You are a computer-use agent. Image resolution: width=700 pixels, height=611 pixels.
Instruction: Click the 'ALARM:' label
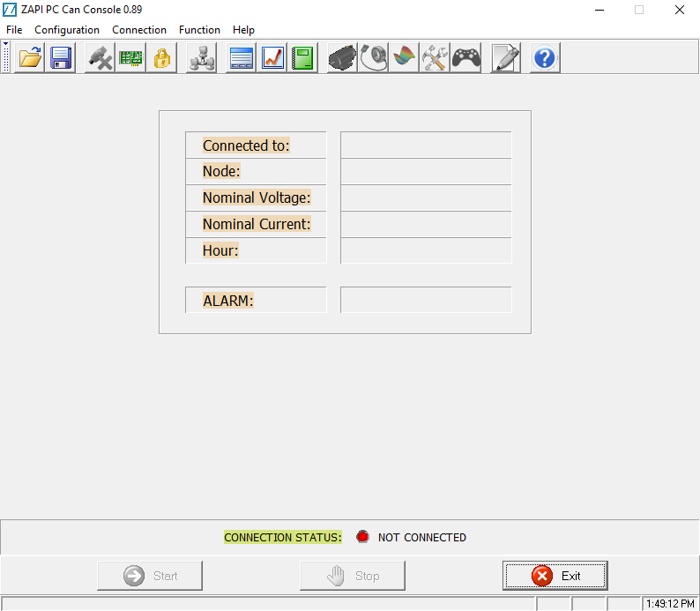228,301
